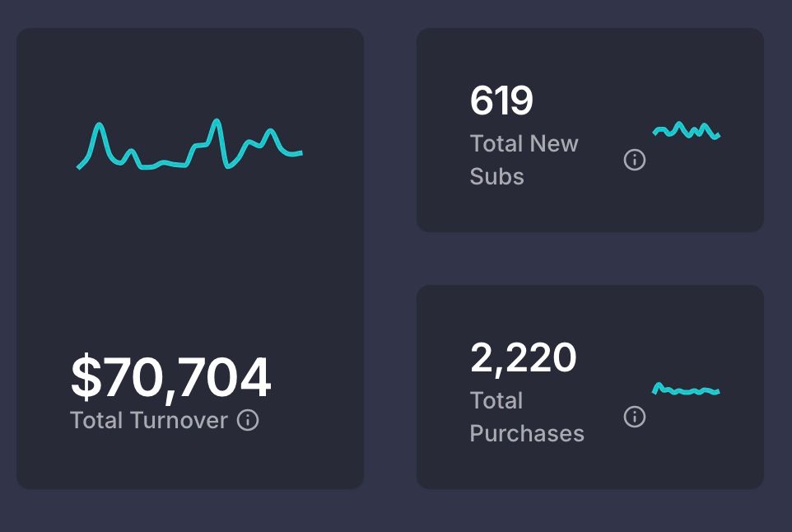Click the info icon next to Total New Subs

point(633,160)
